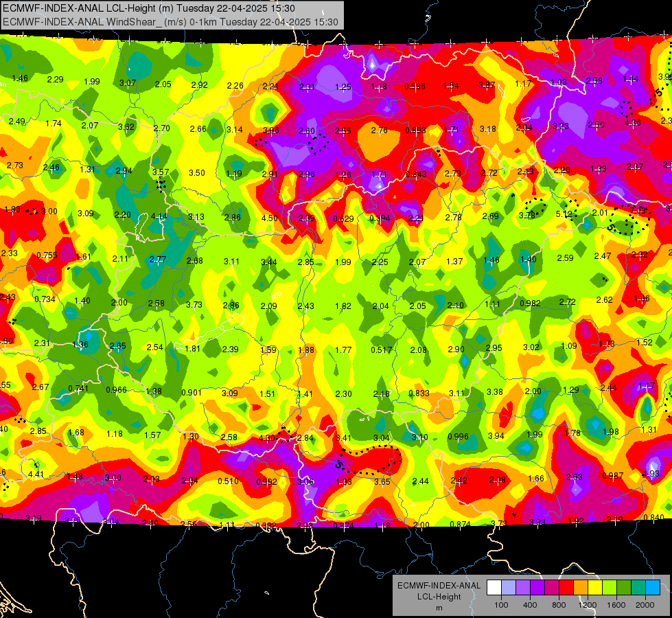Click the legend tick label 1600
Viewport: 672px width, 618px height.
616,605
